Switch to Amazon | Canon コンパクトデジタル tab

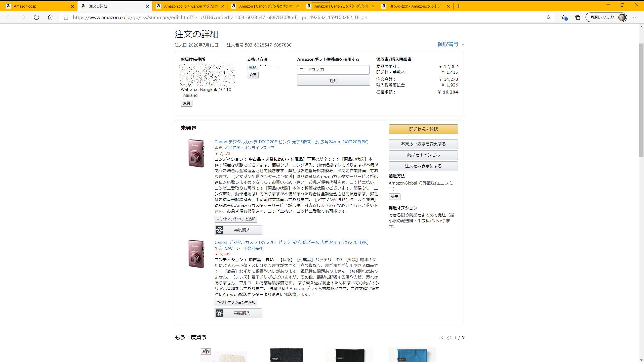(x=340, y=6)
